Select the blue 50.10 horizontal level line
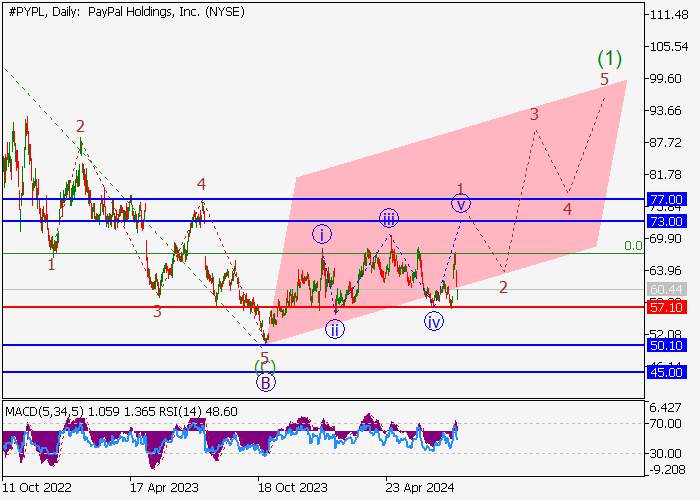Screen dimensions: 700x500 [324, 345]
